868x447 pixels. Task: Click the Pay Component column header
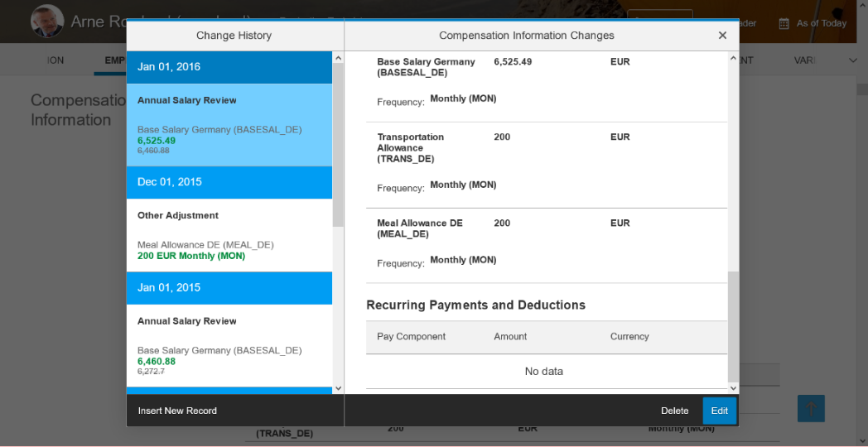tap(412, 336)
